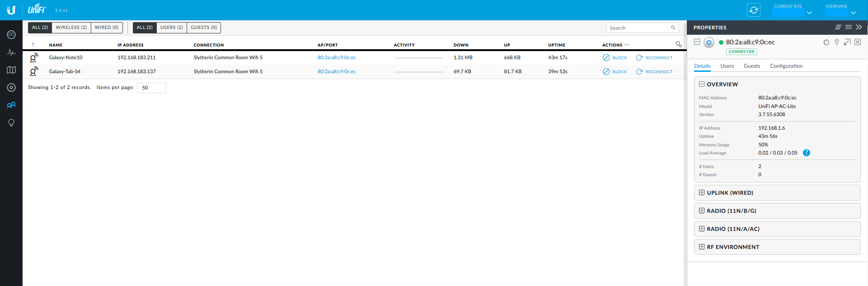
Task: Switch to the Configuration tab
Action: pyautogui.click(x=786, y=66)
